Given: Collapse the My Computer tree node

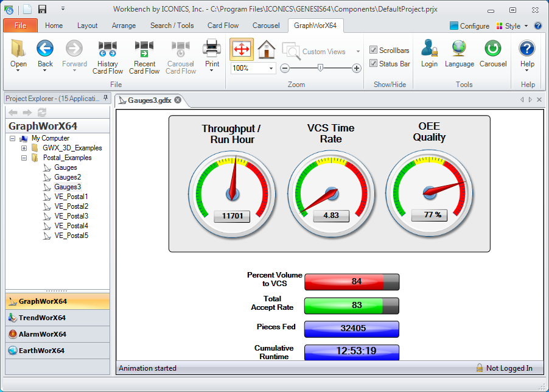Looking at the screenshot, I should click(13, 138).
